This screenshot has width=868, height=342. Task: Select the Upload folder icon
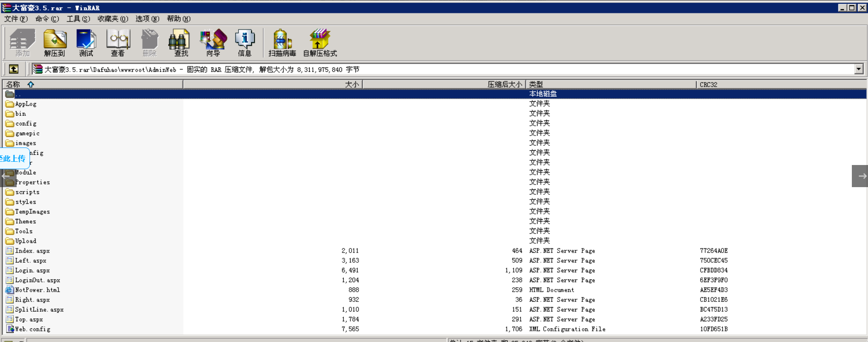click(x=10, y=241)
